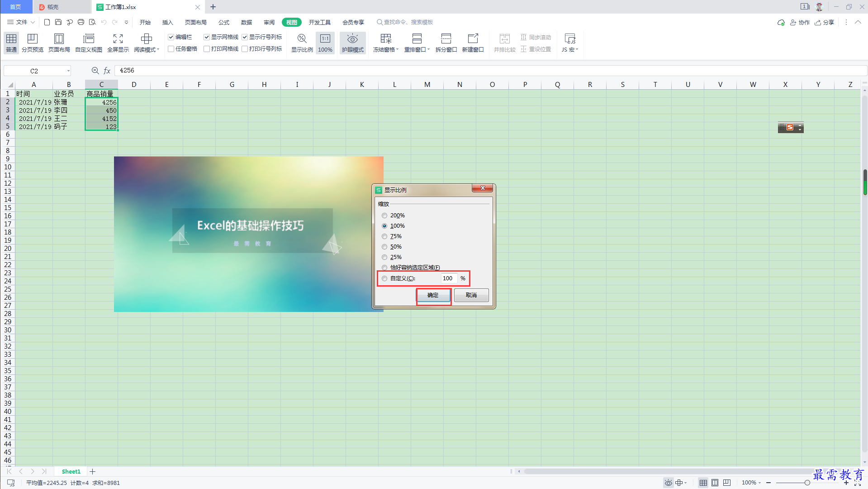868x489 pixels.
Task: Open the Zoom ratio dialog icon
Action: (x=302, y=39)
